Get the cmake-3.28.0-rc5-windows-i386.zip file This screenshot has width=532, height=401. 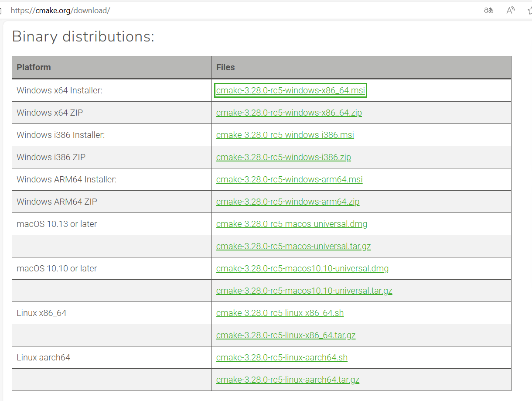pos(283,157)
